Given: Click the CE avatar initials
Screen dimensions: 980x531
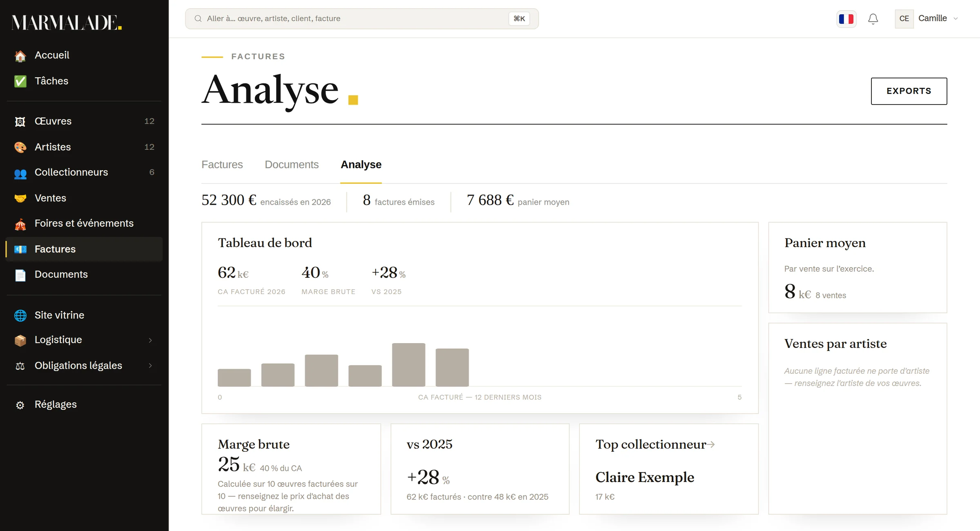Looking at the screenshot, I should [904, 18].
